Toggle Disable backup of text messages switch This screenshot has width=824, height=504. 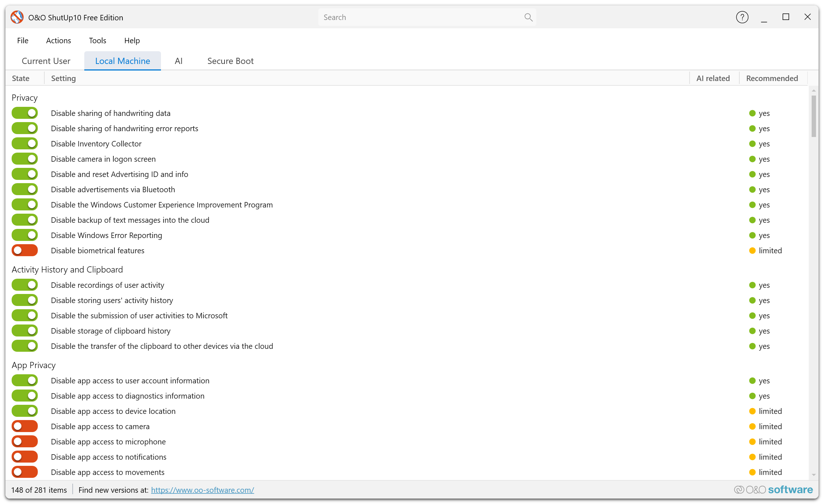[x=25, y=220]
